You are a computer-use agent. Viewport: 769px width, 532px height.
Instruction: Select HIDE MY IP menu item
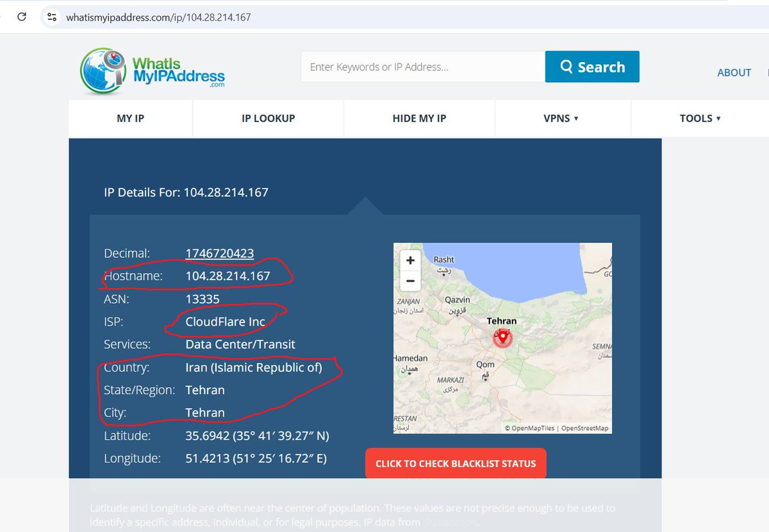(x=419, y=118)
